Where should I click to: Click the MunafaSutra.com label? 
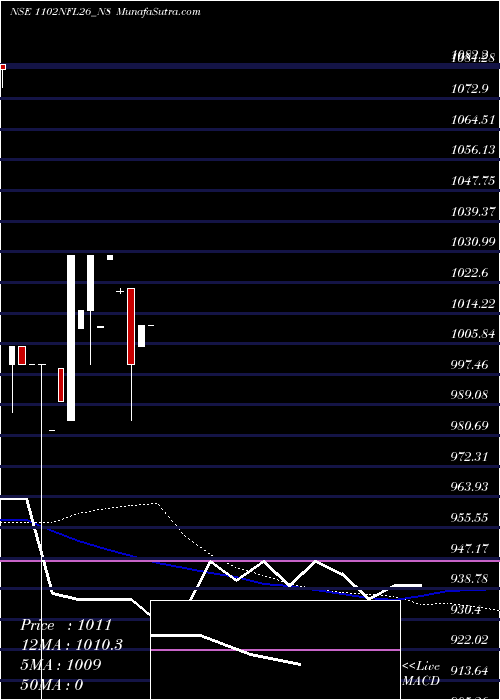tap(158, 12)
